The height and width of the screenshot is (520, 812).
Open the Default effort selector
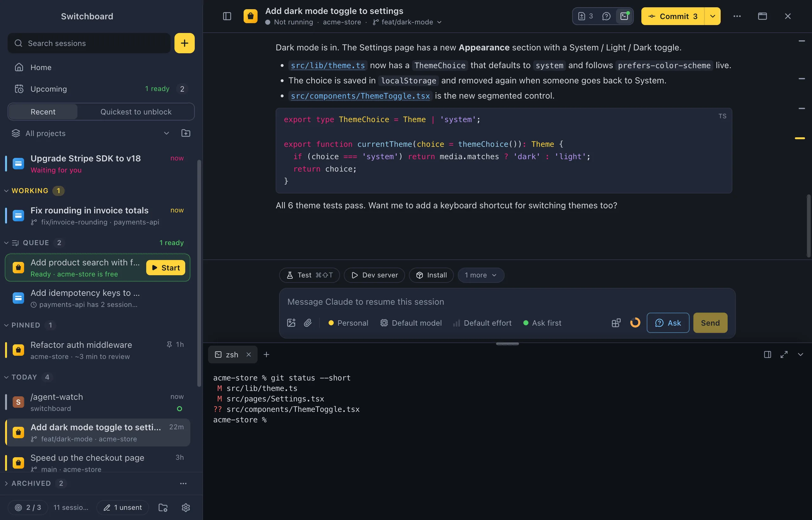(x=482, y=323)
